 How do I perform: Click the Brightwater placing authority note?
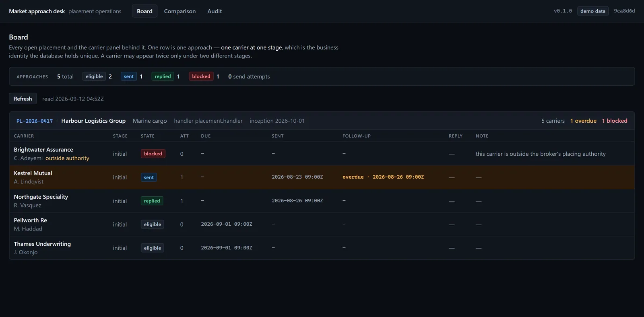tap(541, 154)
